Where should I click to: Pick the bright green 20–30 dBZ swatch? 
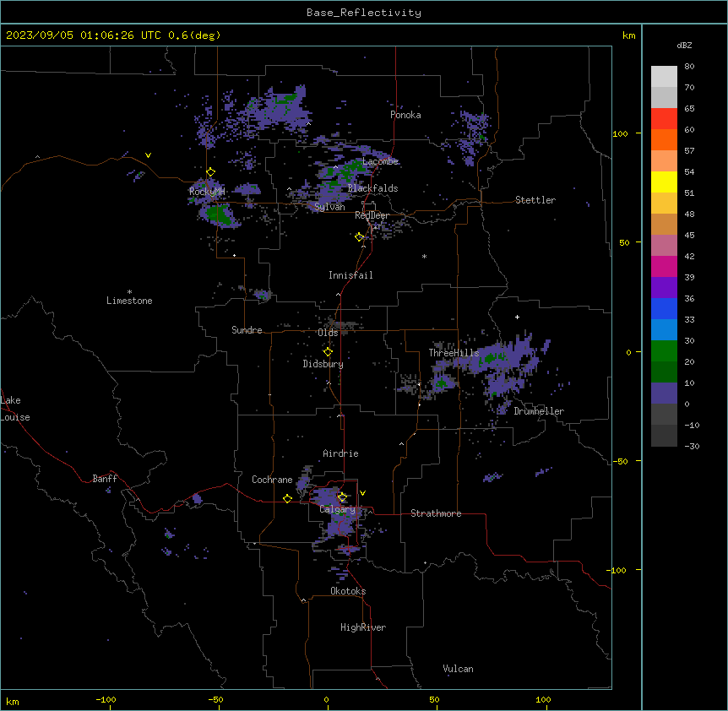tap(664, 351)
